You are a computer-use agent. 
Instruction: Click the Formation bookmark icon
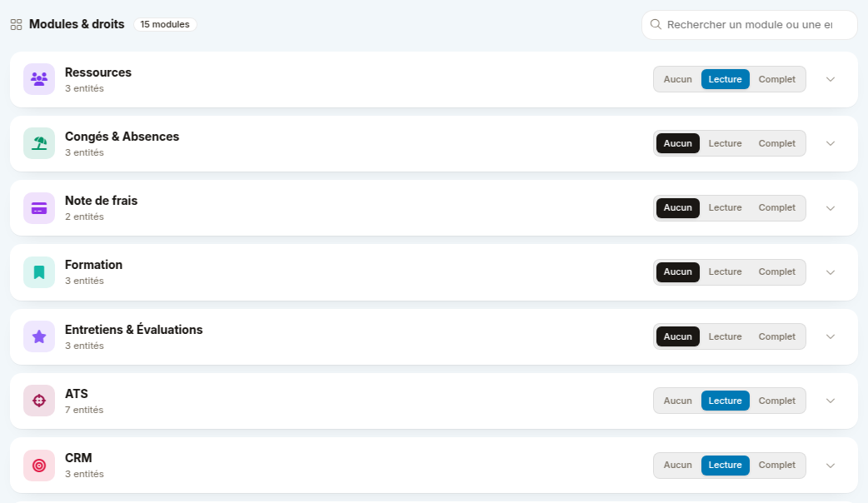pyautogui.click(x=39, y=272)
